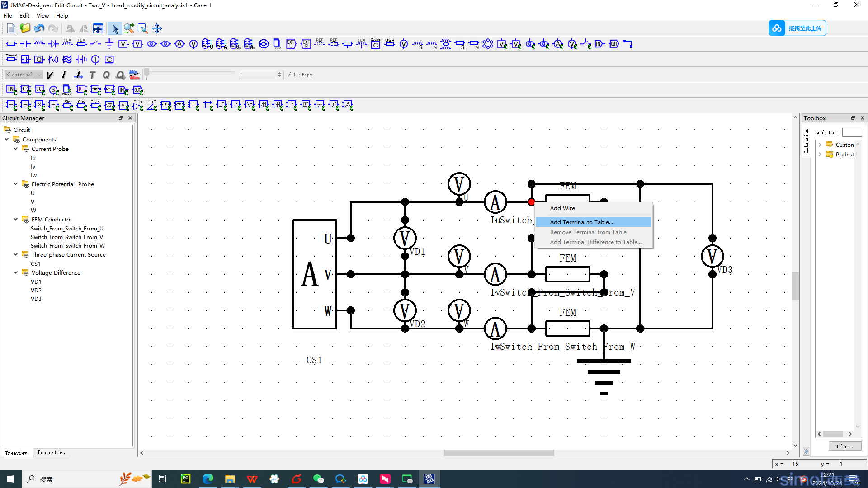Viewport: 868px width, 488px height.
Task: Pick the Ground component icon
Action: (109, 44)
